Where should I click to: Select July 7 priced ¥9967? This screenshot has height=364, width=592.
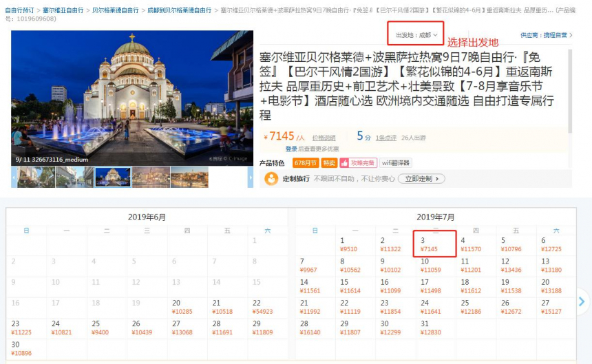(x=315, y=266)
